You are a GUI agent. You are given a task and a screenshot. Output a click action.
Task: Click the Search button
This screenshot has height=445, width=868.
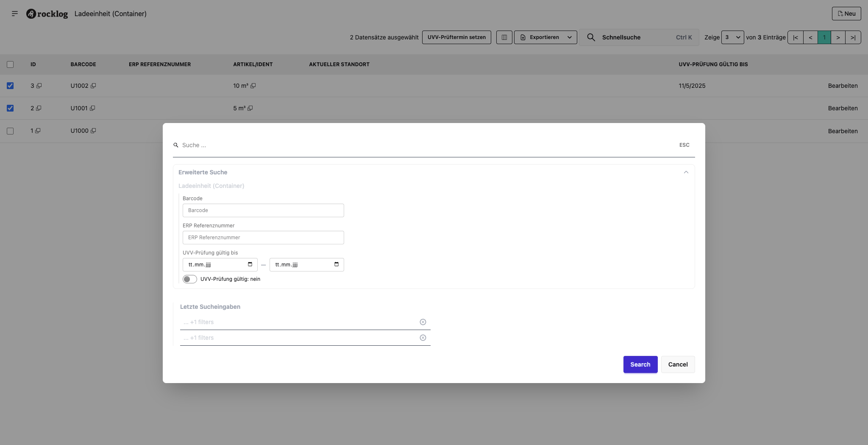640,364
